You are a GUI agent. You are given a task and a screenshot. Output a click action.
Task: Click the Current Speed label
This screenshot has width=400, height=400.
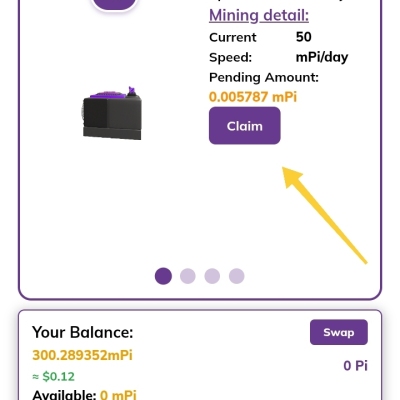[233, 47]
